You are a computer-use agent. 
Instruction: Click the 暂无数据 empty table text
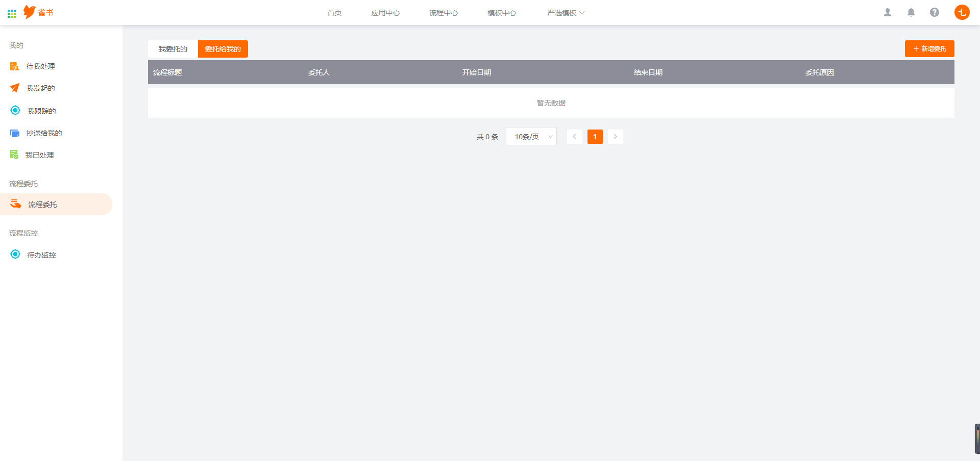551,103
